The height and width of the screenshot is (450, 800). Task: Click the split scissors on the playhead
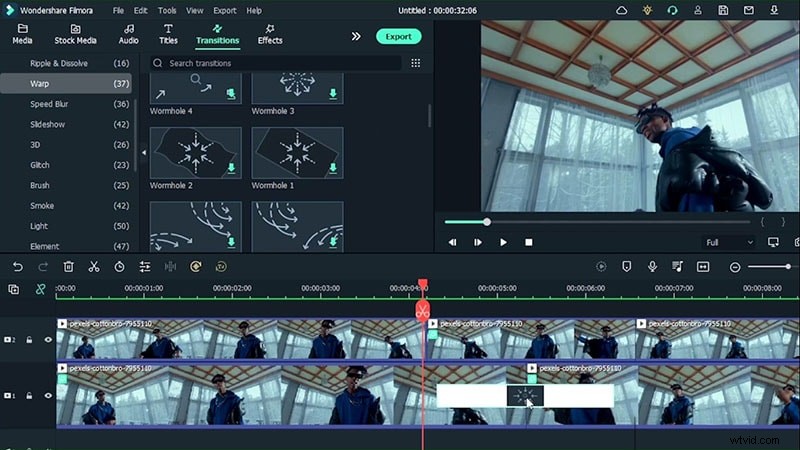coord(422,311)
